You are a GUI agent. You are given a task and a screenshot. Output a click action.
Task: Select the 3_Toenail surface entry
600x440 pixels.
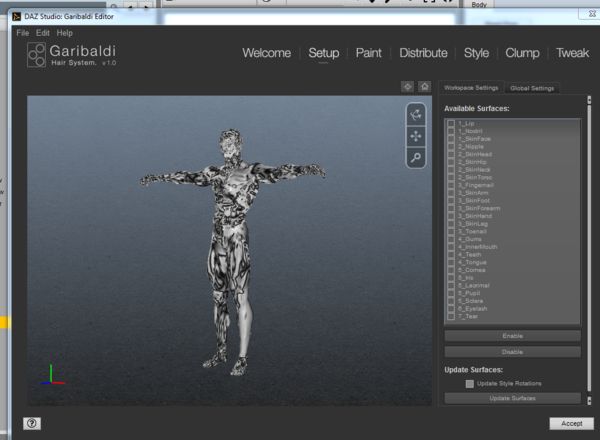tap(512, 231)
